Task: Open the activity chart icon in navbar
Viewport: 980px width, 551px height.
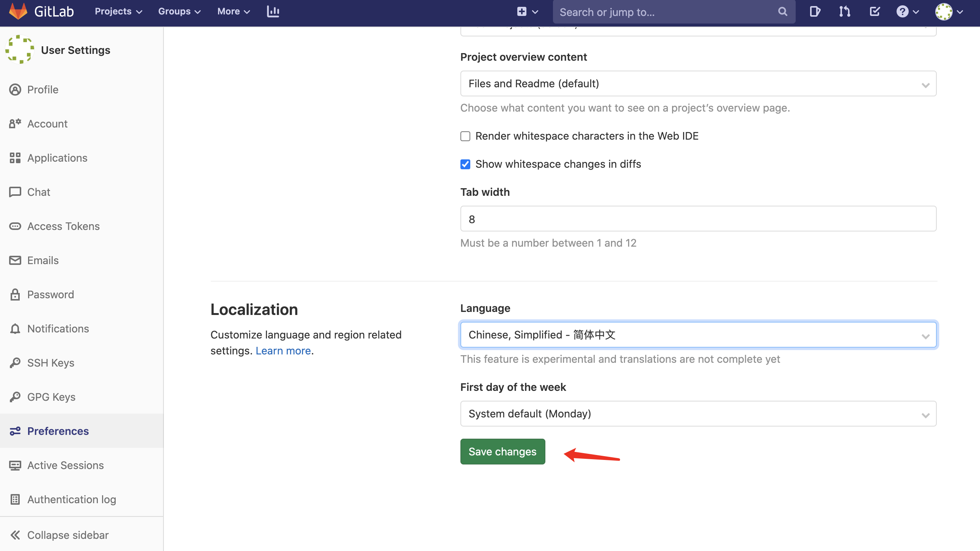Action: click(273, 11)
